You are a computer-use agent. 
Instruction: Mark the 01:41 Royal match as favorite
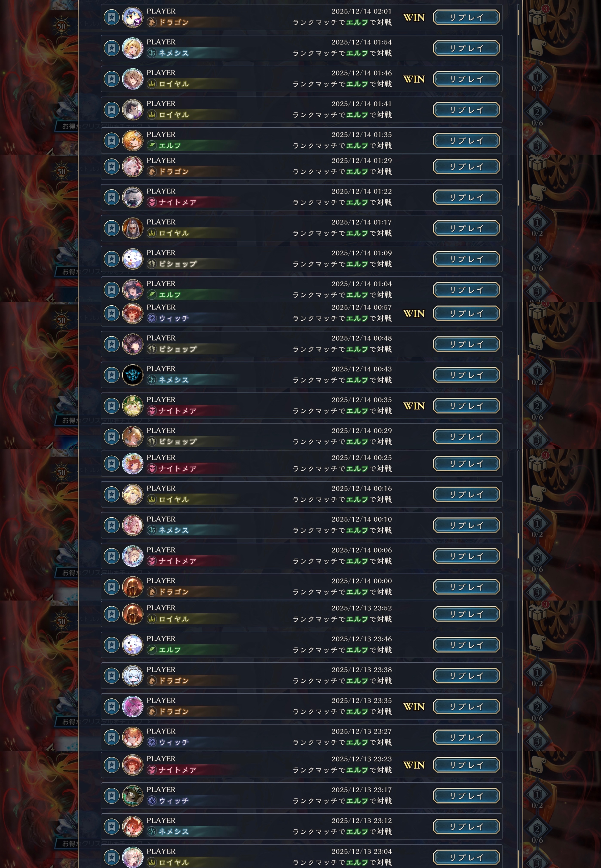coord(112,110)
